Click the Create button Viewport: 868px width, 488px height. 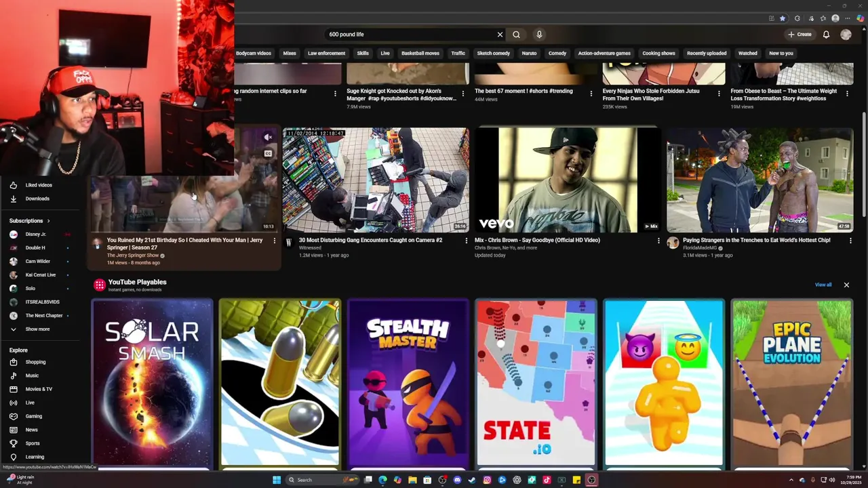(x=800, y=35)
